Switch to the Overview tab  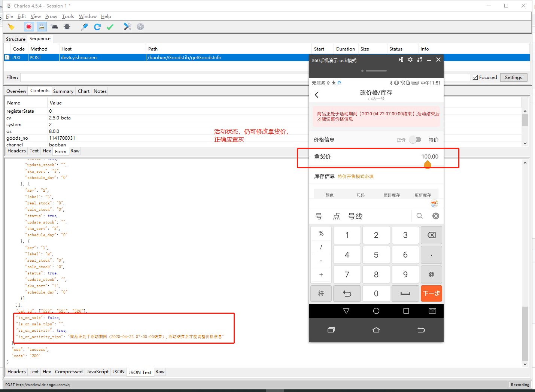pos(16,91)
